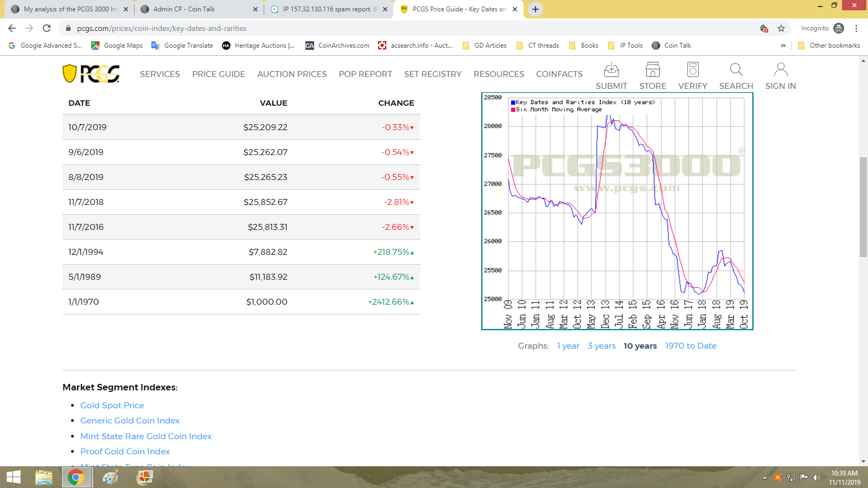Open Proof Gold Coin Index
Screen dimensions: 868x488
tap(125, 452)
